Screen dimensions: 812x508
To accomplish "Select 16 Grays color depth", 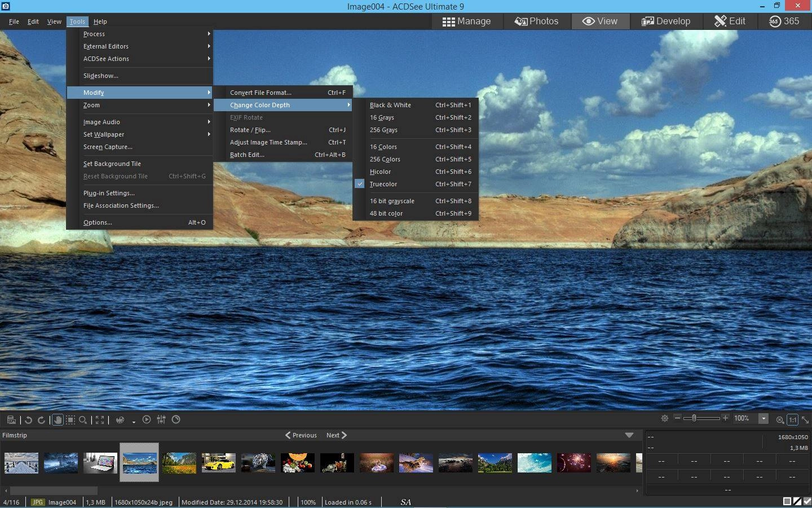I will pos(416,117).
